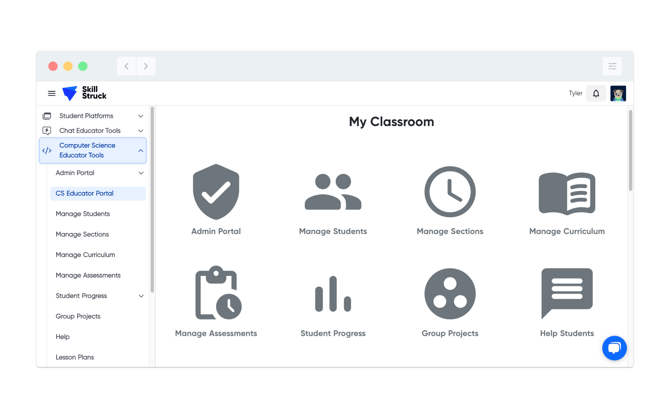
Task: Click the main page vertical scrollbar
Action: [630, 150]
